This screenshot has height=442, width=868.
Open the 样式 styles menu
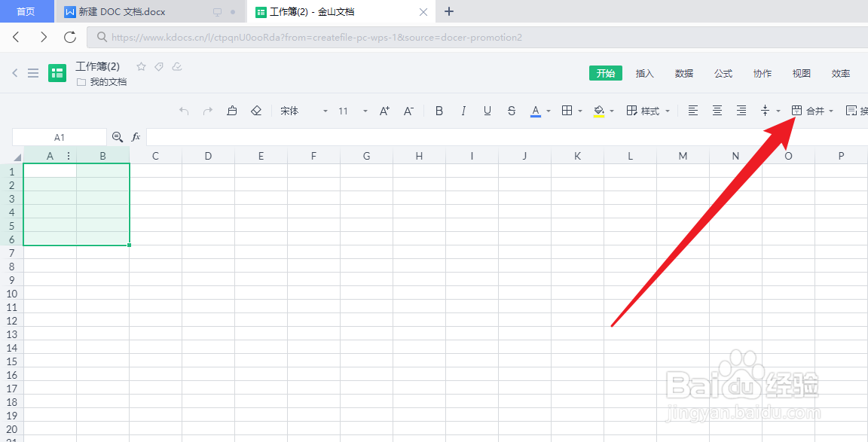[x=648, y=111]
